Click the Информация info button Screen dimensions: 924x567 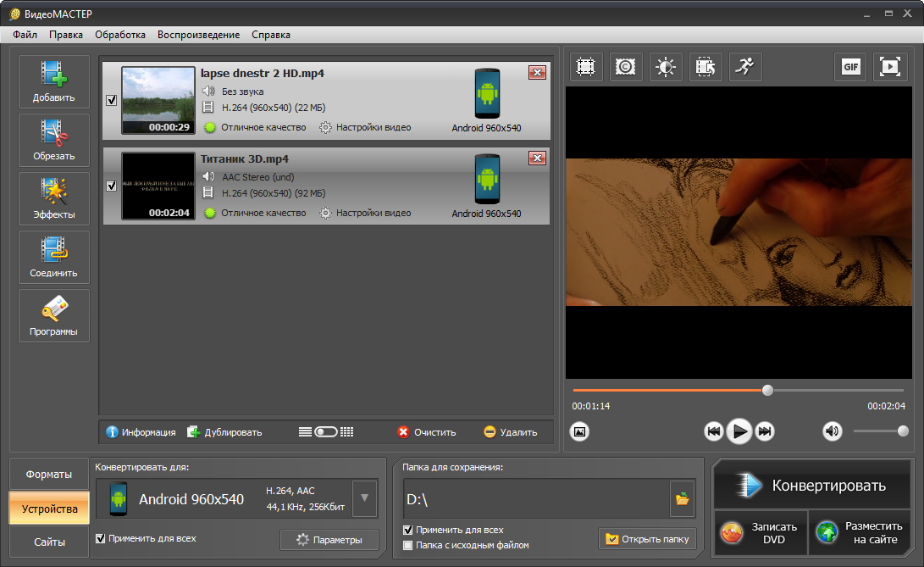(141, 432)
